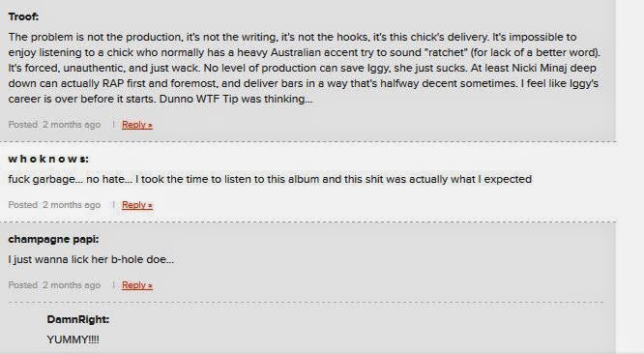This screenshot has width=644, height=354.
Task: Click the dashed divider below Troof's comment
Action: [308, 141]
